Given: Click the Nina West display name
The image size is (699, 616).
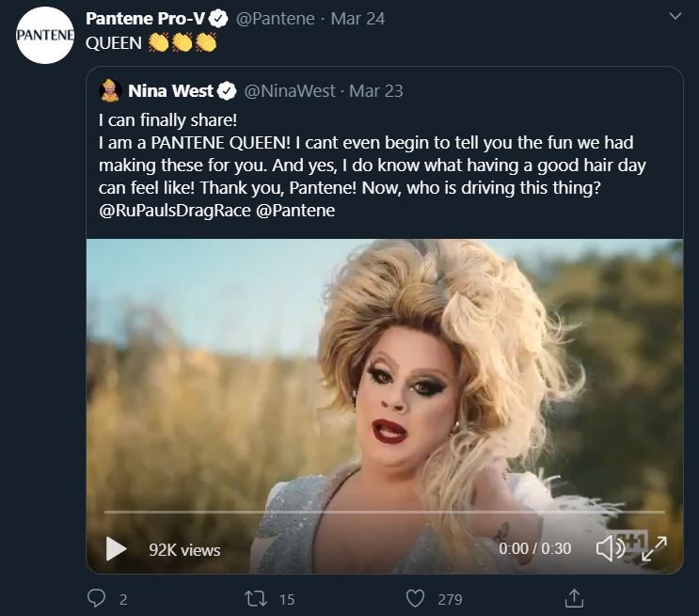Looking at the screenshot, I should pyautogui.click(x=170, y=91).
